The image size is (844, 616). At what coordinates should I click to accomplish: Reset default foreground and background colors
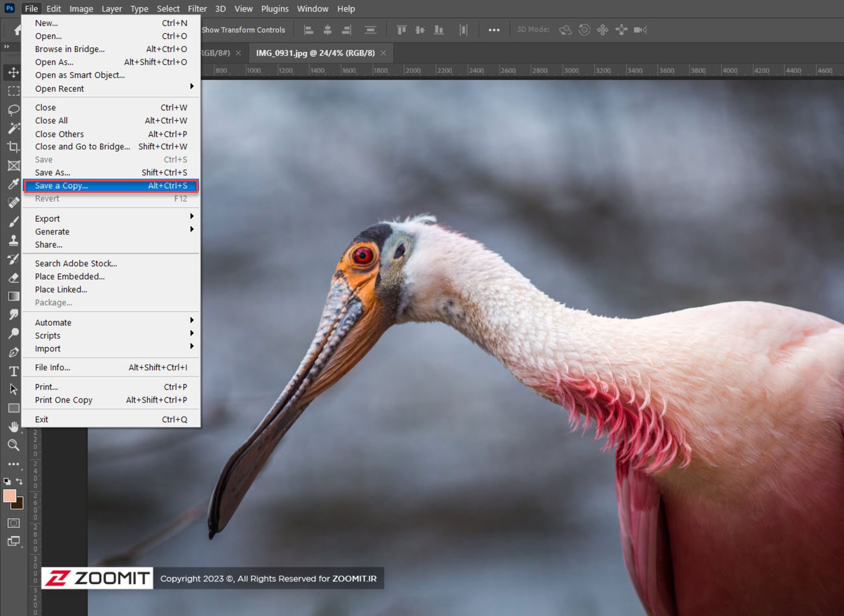tap(7, 481)
